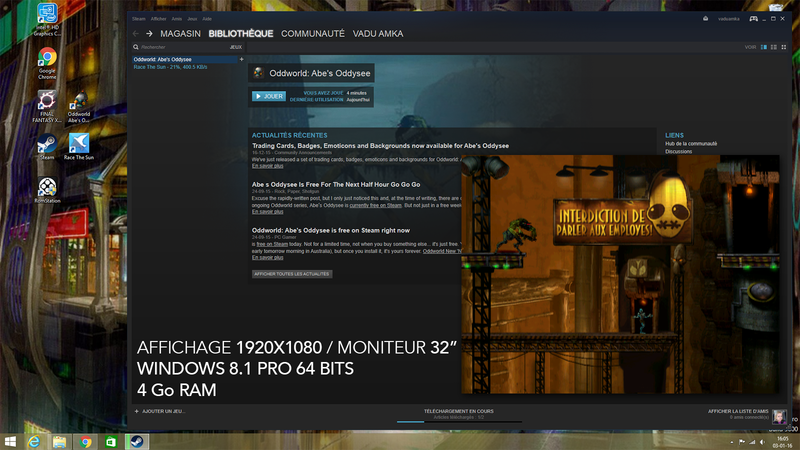Go forward with the right arrow
Screen dimensions: 800x450
149,34
